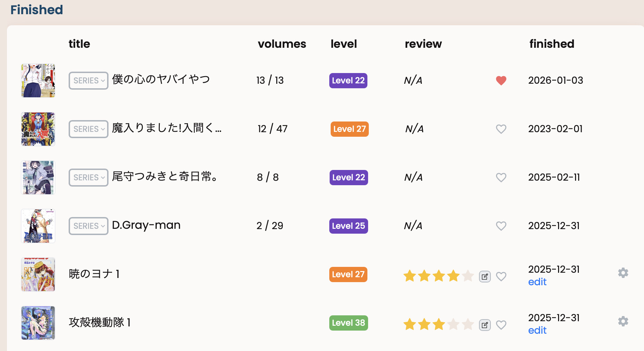Unfavorite 僕の心のヤバイやつ with red heart
The height and width of the screenshot is (351, 644).
click(x=501, y=80)
